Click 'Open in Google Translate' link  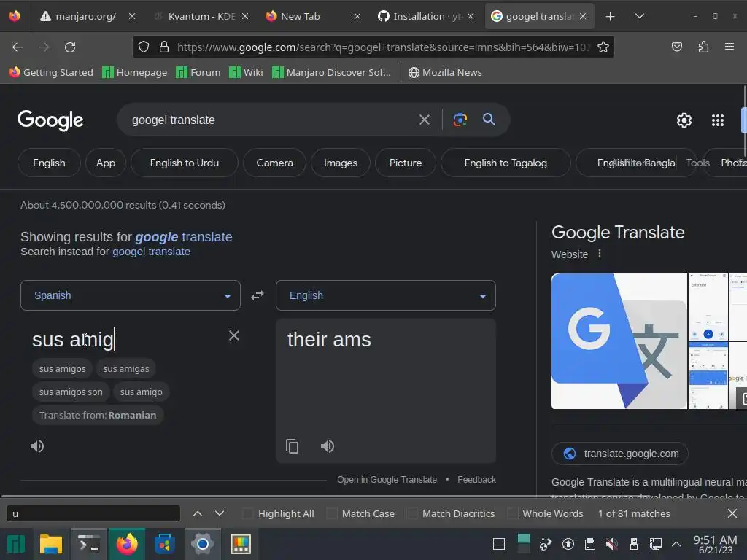click(x=387, y=480)
